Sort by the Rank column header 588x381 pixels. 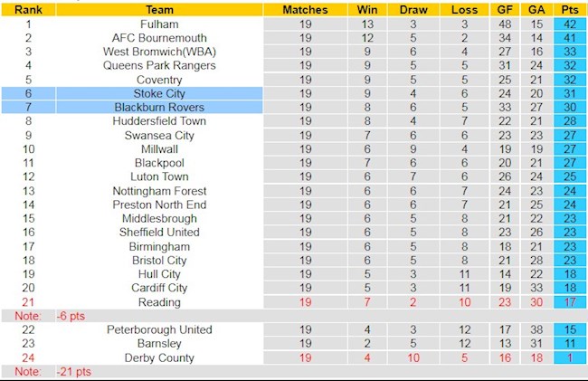coord(28,10)
